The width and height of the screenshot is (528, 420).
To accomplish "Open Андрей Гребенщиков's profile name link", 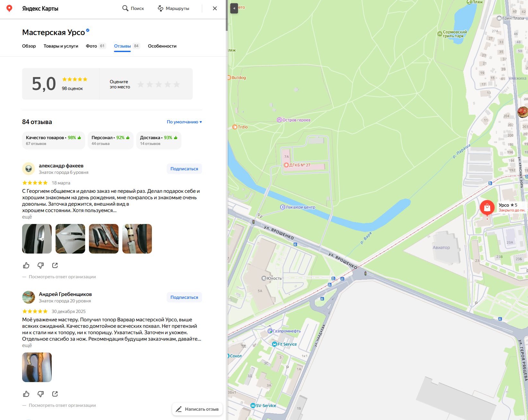I will pos(65,294).
